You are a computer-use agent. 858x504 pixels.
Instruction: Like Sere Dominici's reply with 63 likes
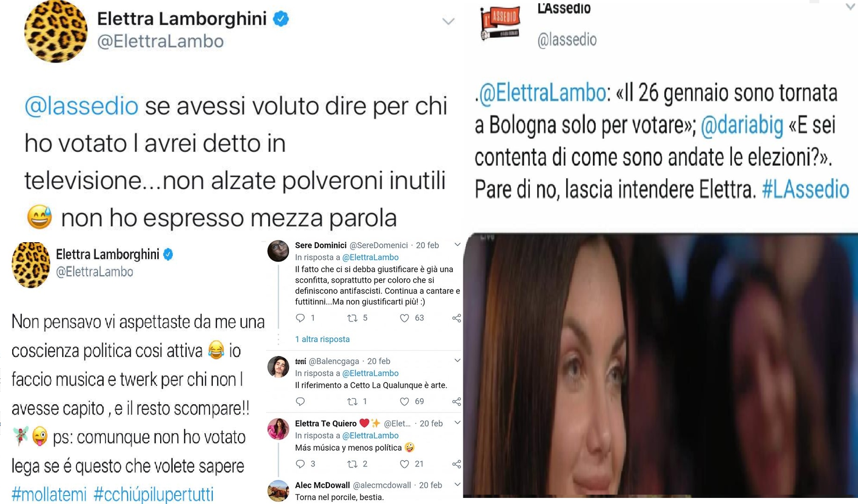pyautogui.click(x=405, y=318)
